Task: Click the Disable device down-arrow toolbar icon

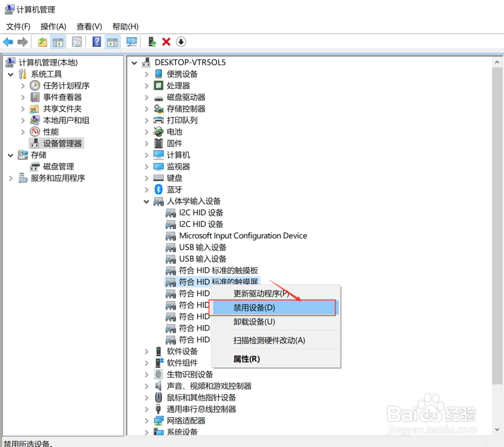Action: pos(180,41)
